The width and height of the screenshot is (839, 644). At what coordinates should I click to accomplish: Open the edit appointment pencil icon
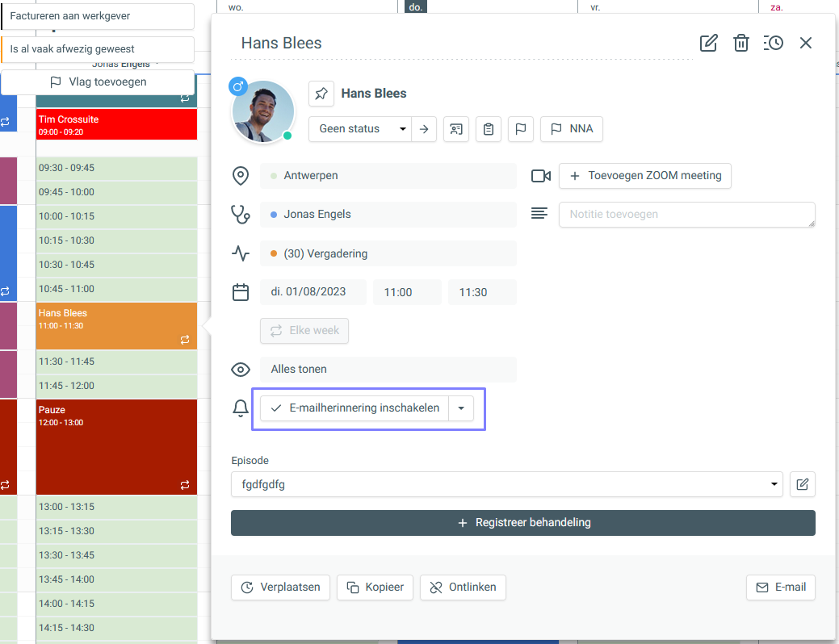(708, 43)
